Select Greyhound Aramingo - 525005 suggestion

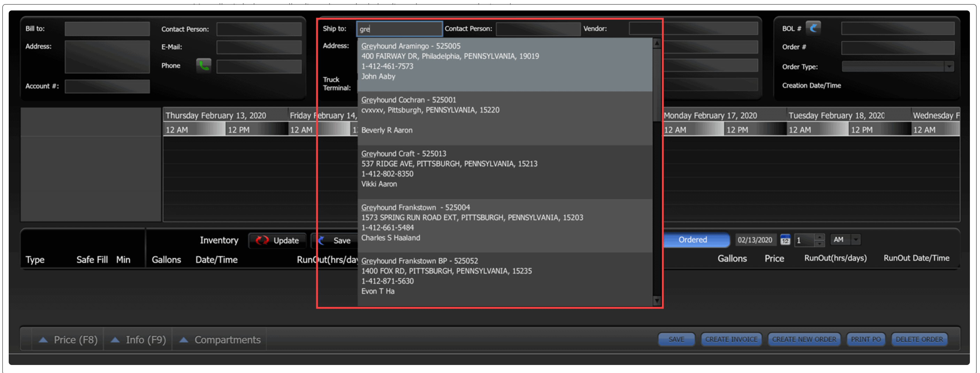505,65
